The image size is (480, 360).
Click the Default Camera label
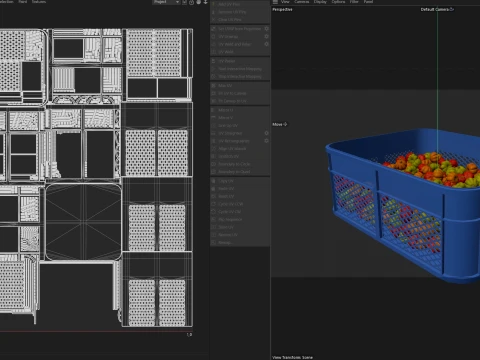[x=435, y=9]
